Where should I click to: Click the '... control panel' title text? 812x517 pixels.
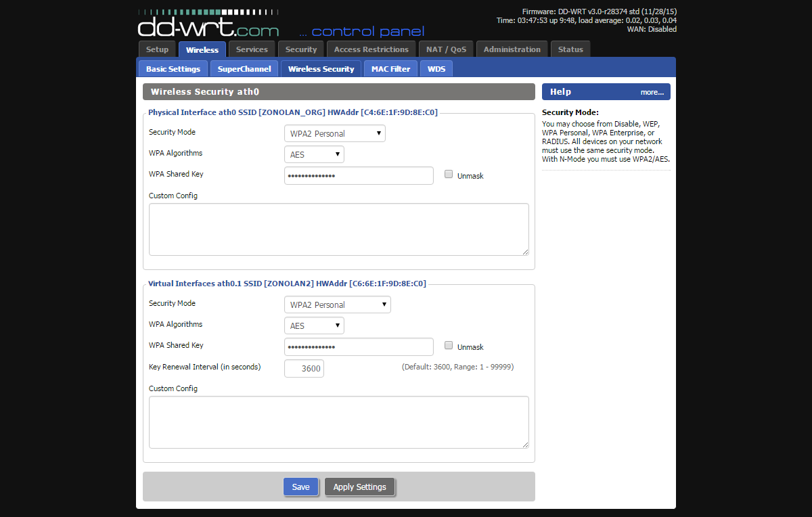361,31
